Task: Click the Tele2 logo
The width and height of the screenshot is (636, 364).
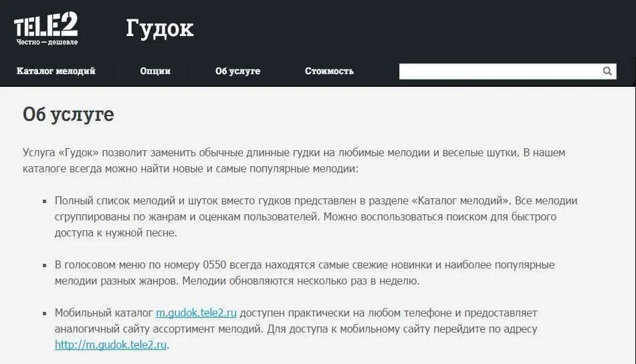Action: 46,28
